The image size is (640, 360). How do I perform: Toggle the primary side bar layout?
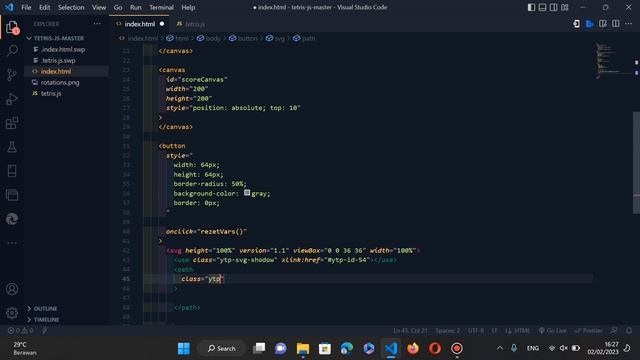531,7
